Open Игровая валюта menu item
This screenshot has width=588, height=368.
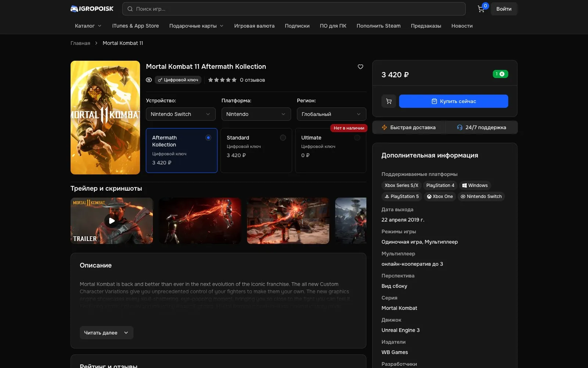tap(254, 26)
